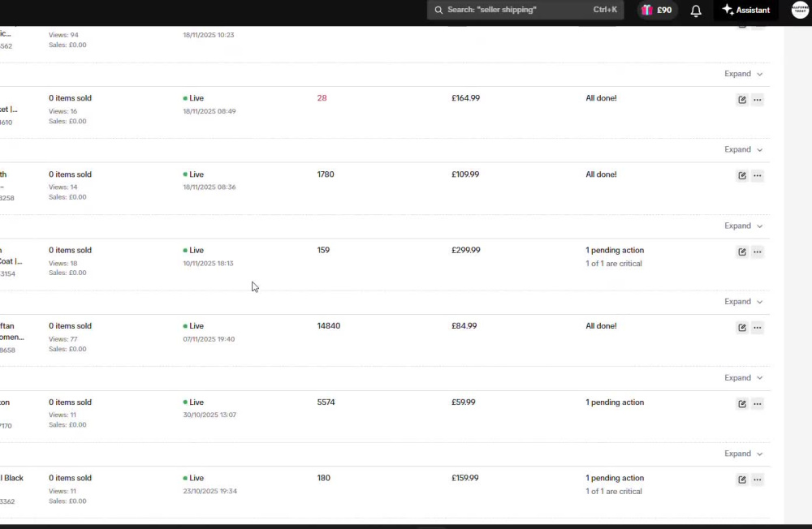
Task: Open more options for £159.99 listing
Action: 757,480
